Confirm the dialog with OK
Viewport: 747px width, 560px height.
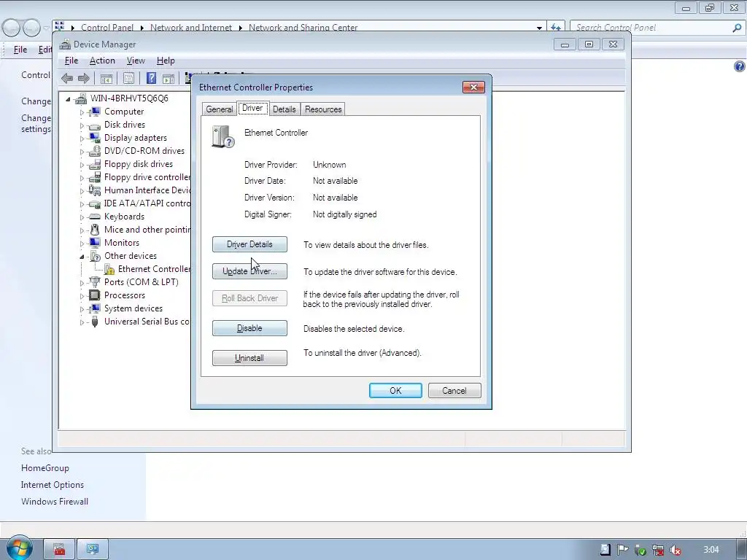(x=395, y=391)
